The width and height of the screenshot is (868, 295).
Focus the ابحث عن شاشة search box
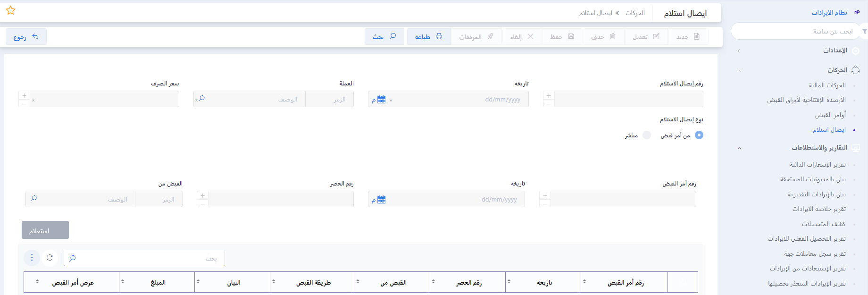point(796,31)
